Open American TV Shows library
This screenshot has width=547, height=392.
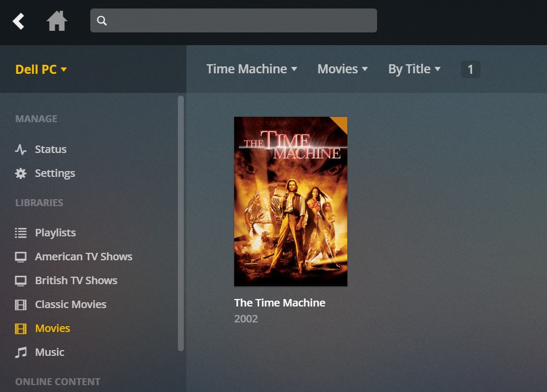(x=83, y=257)
